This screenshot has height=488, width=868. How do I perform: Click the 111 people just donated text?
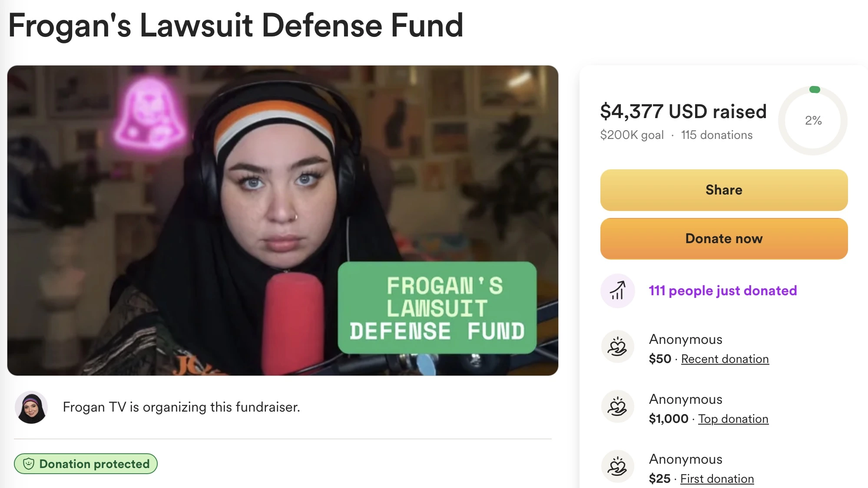(x=722, y=290)
